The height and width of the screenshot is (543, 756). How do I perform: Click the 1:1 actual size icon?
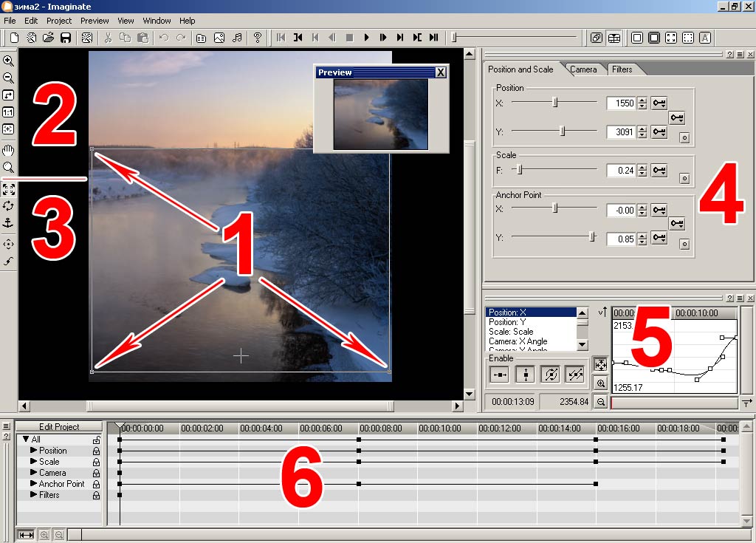point(8,112)
